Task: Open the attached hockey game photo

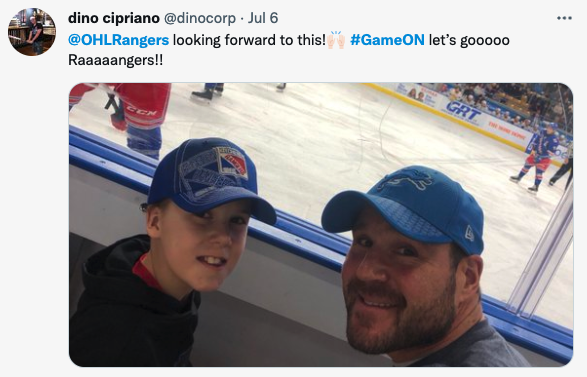Action: click(321, 225)
